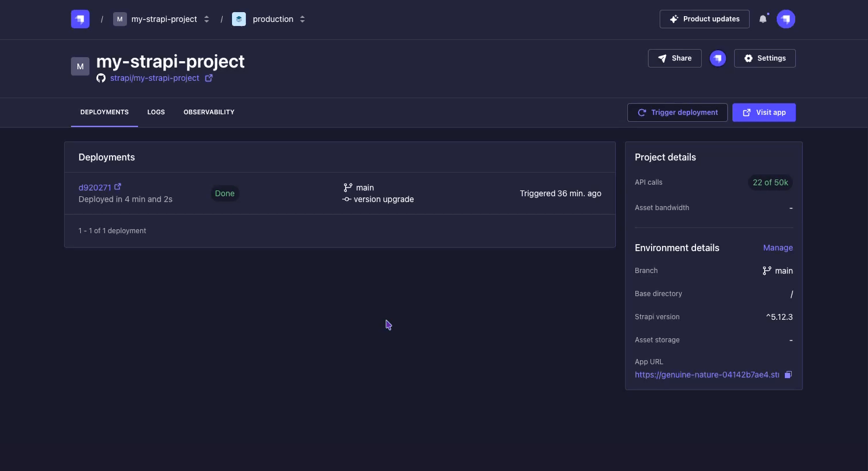The width and height of the screenshot is (868, 471).
Task: Open the user avatar menu in the top bar
Action: pyautogui.click(x=786, y=19)
